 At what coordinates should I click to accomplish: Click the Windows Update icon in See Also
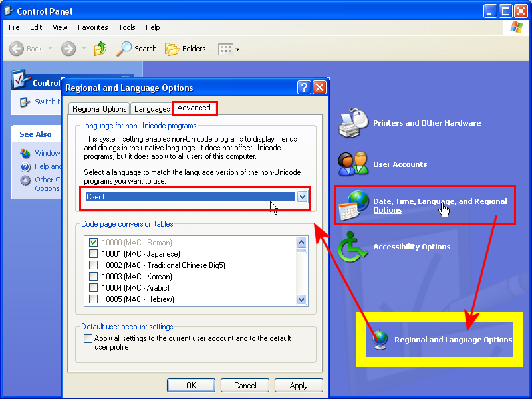[25, 154]
